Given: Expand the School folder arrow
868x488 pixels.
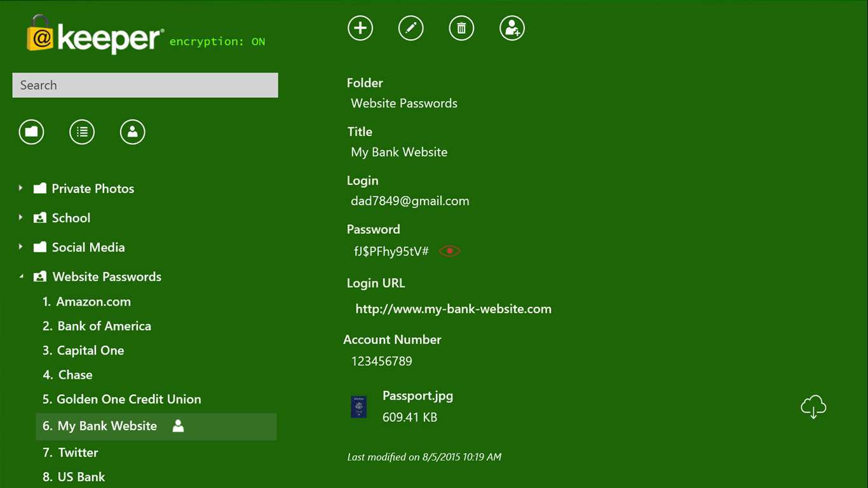Looking at the screenshot, I should pos(20,217).
